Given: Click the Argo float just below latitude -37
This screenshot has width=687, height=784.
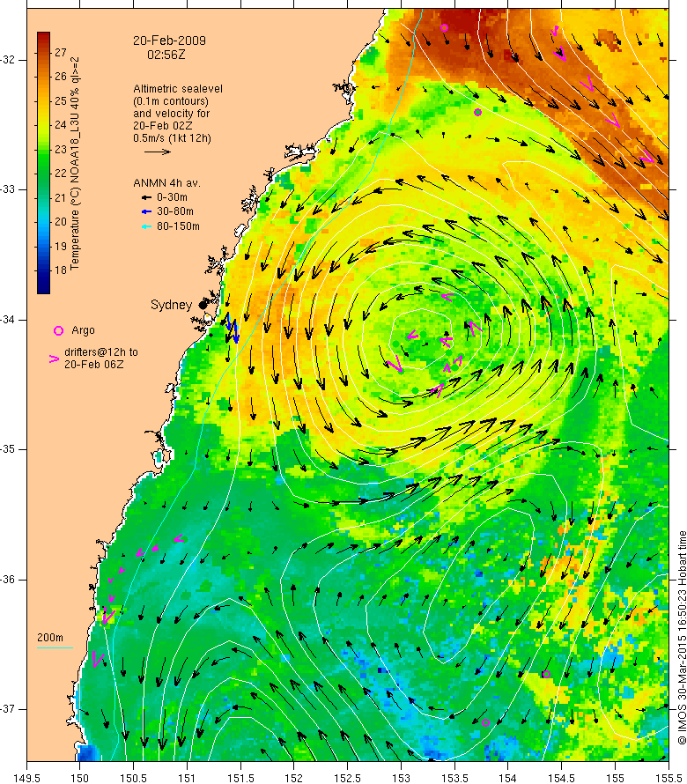Looking at the screenshot, I should [x=485, y=722].
